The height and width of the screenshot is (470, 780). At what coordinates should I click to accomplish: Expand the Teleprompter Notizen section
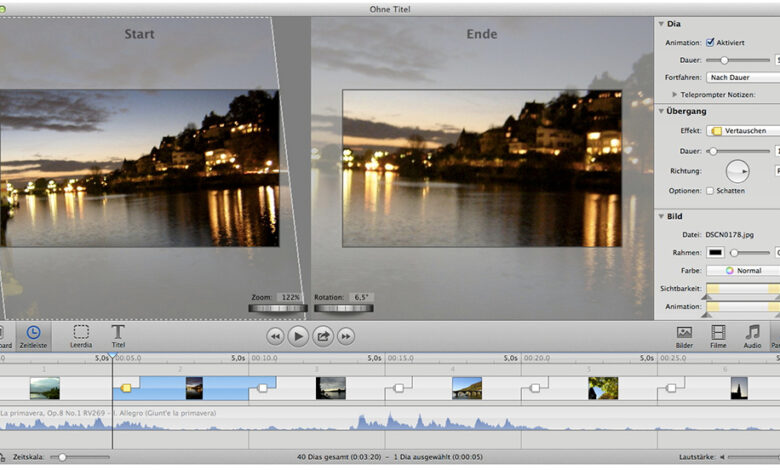[x=675, y=94]
